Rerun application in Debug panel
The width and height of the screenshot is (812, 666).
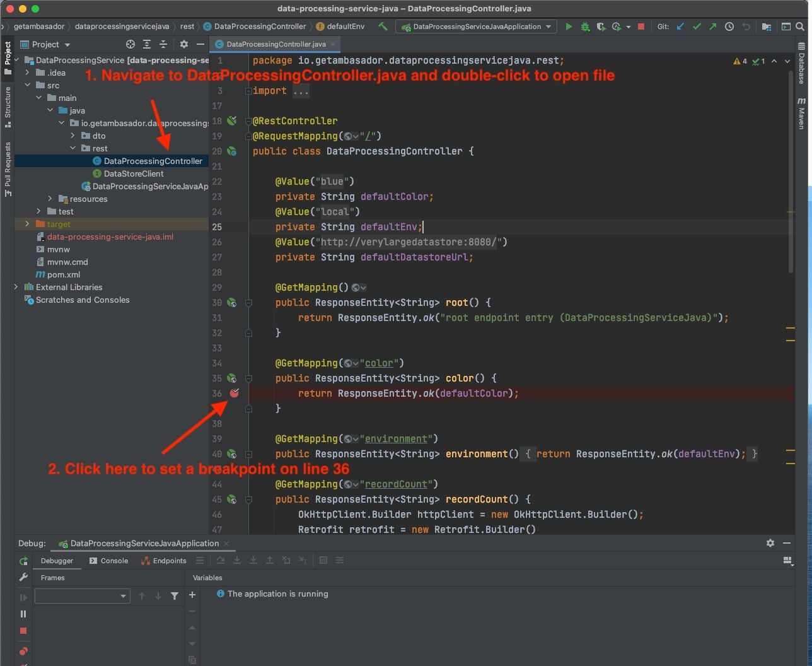[23, 561]
